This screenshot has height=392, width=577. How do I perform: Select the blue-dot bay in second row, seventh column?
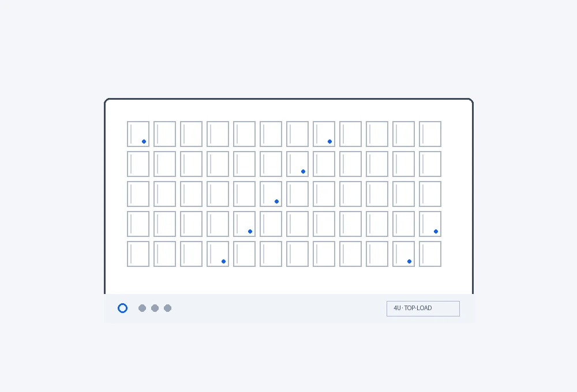[x=297, y=164]
